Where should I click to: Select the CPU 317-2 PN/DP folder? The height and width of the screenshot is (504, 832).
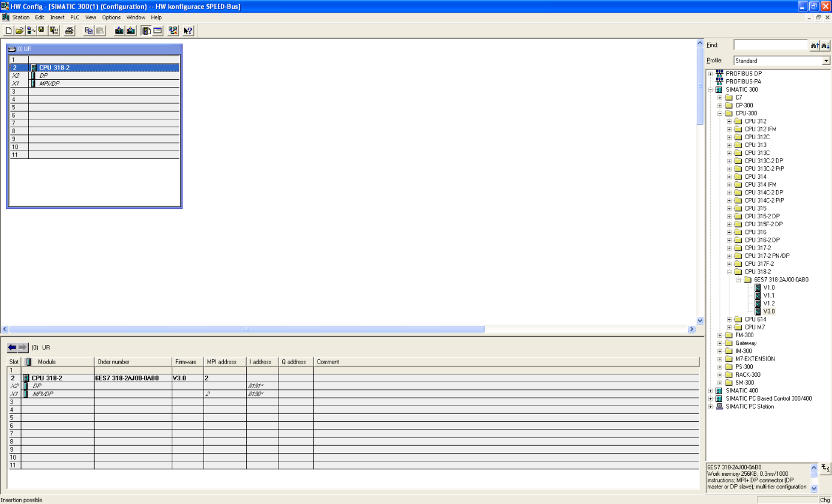(767, 256)
